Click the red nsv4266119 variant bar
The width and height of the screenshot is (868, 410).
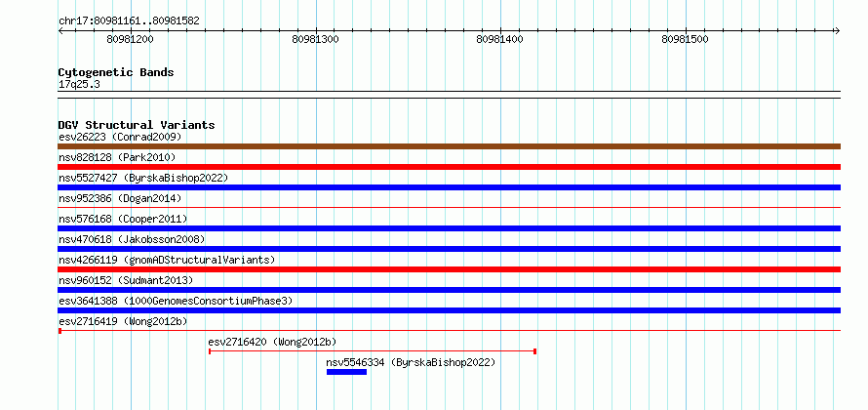click(x=449, y=269)
